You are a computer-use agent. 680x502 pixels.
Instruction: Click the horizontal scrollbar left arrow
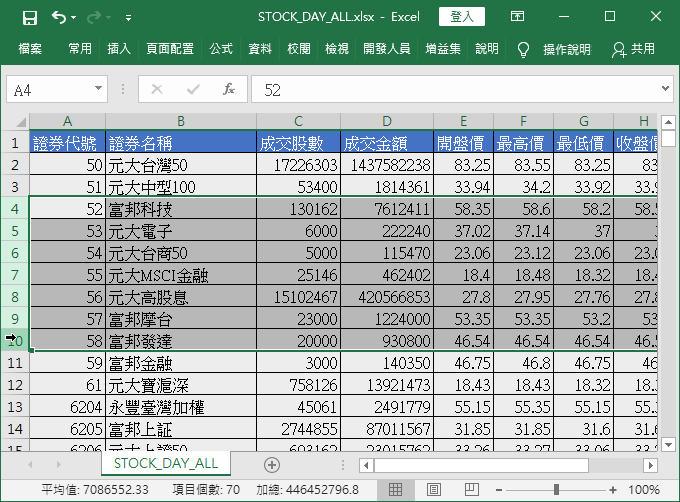(366, 466)
